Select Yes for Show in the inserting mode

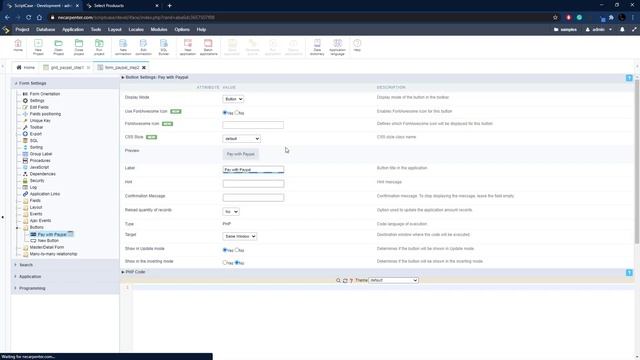pyautogui.click(x=224, y=262)
